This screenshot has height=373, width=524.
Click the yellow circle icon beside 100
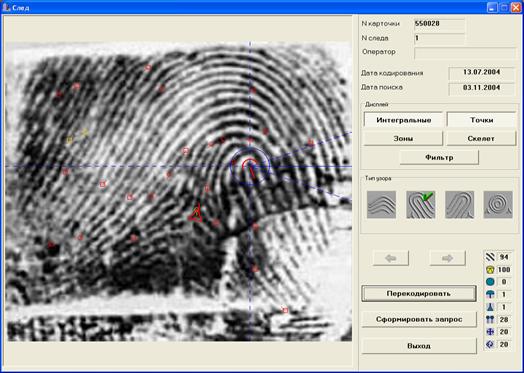[490, 269]
